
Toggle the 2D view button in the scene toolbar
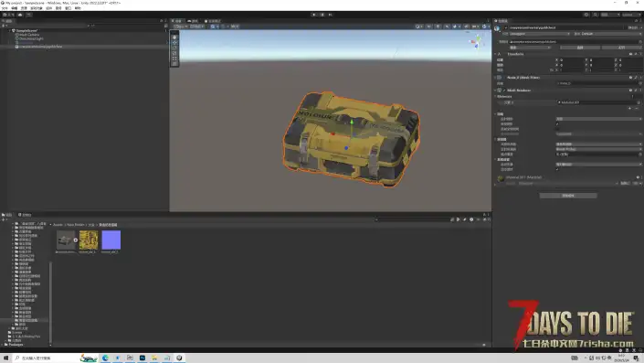click(x=428, y=27)
